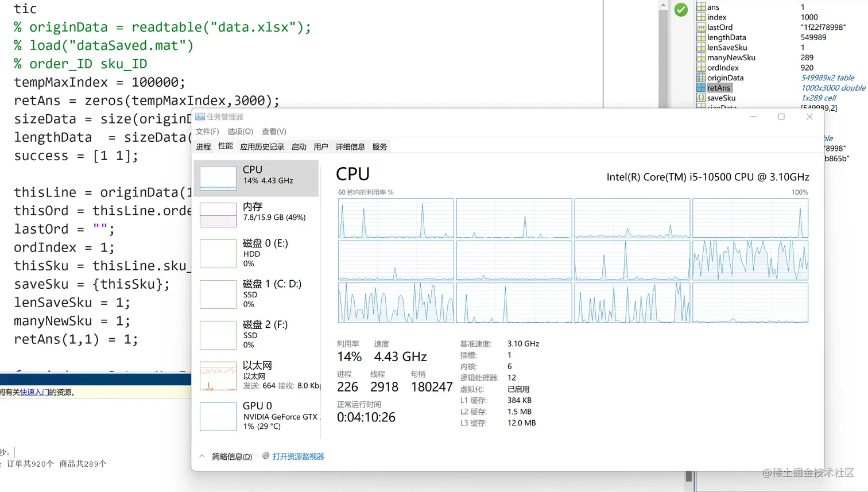
Task: Select the index variable icon in workspace
Action: click(x=701, y=17)
